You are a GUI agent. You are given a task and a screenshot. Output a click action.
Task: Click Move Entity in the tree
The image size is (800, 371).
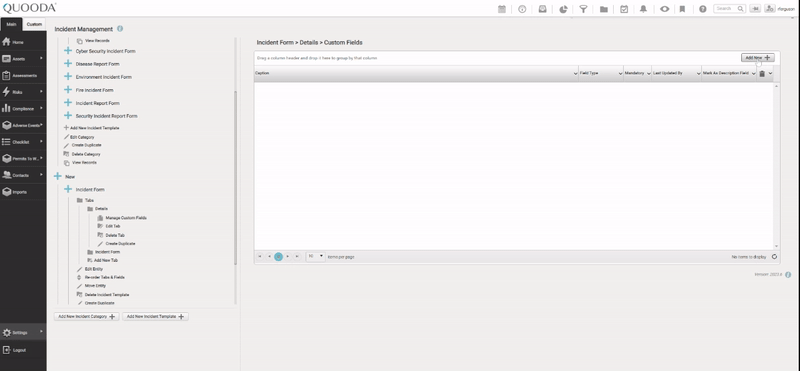(x=95, y=286)
